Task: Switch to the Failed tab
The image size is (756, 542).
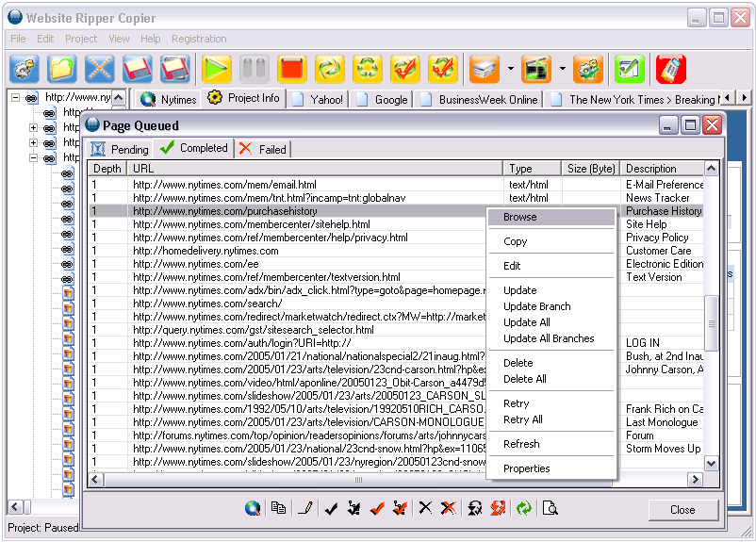Action: (263, 149)
